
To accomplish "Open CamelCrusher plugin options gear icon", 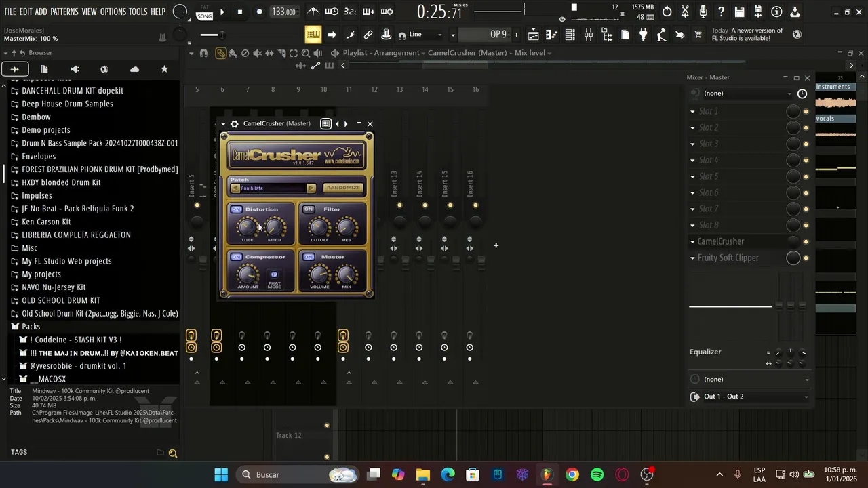I will 234,124.
